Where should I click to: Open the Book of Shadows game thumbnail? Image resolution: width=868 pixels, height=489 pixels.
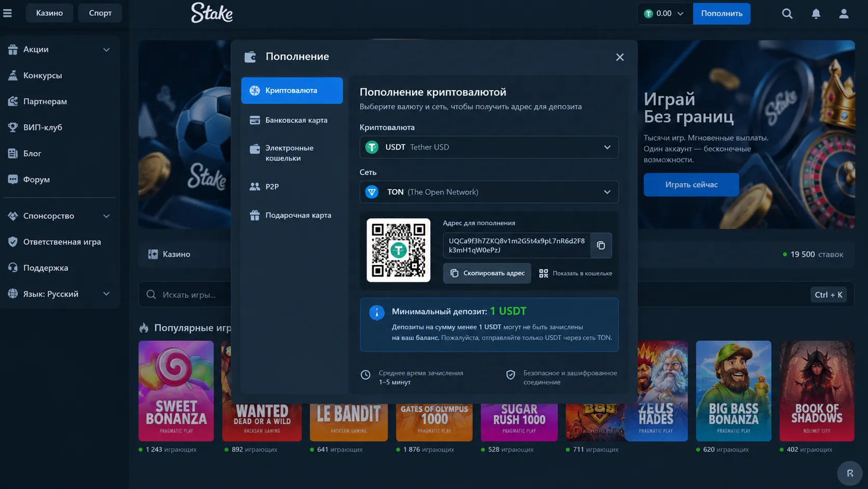817,391
